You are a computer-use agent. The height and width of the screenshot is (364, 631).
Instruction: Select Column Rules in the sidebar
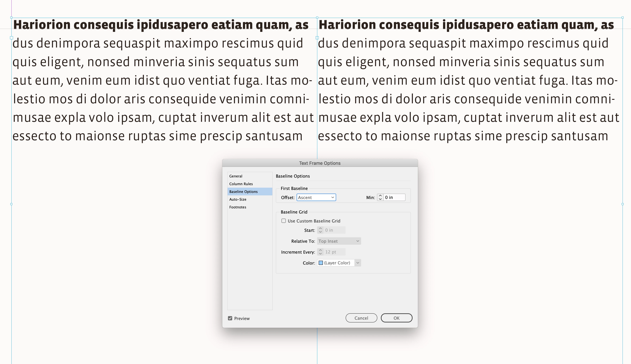point(241,184)
